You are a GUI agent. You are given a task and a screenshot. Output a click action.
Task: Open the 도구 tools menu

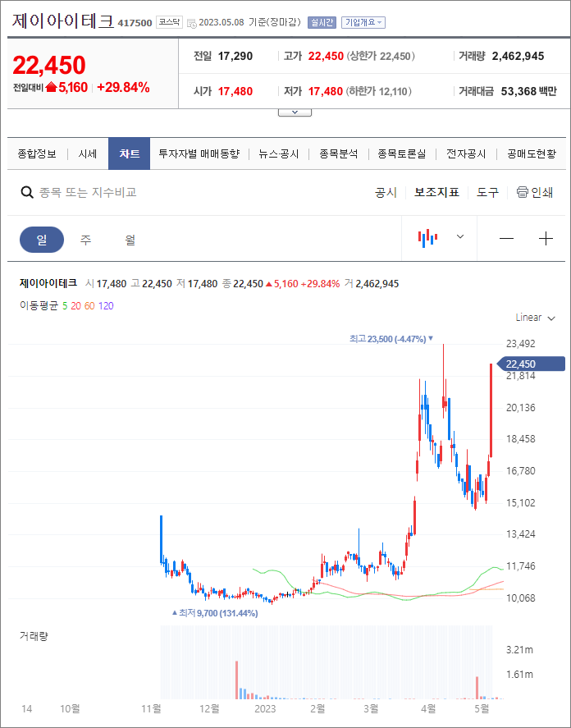point(487,192)
